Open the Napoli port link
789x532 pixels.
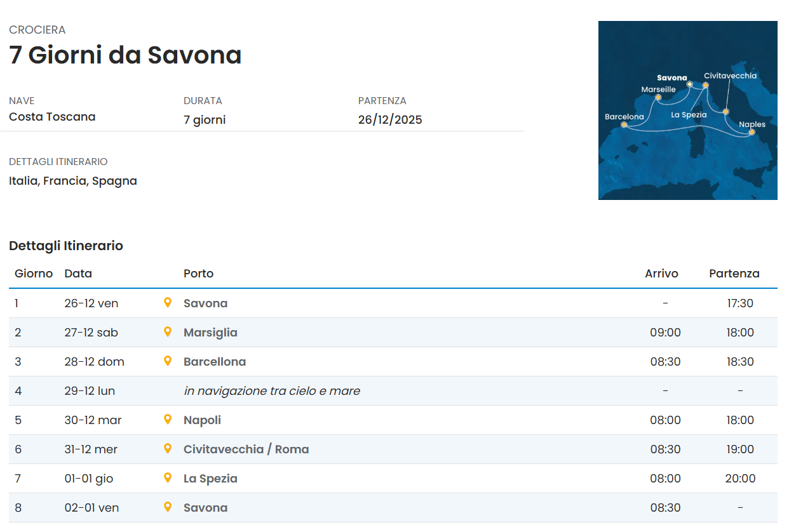[x=202, y=420]
